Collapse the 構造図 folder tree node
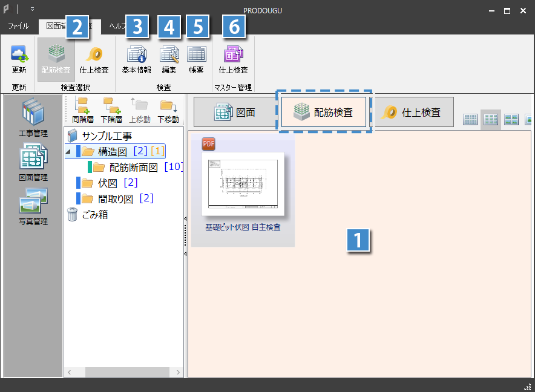Image resolution: width=535 pixels, height=392 pixels. coord(68,151)
